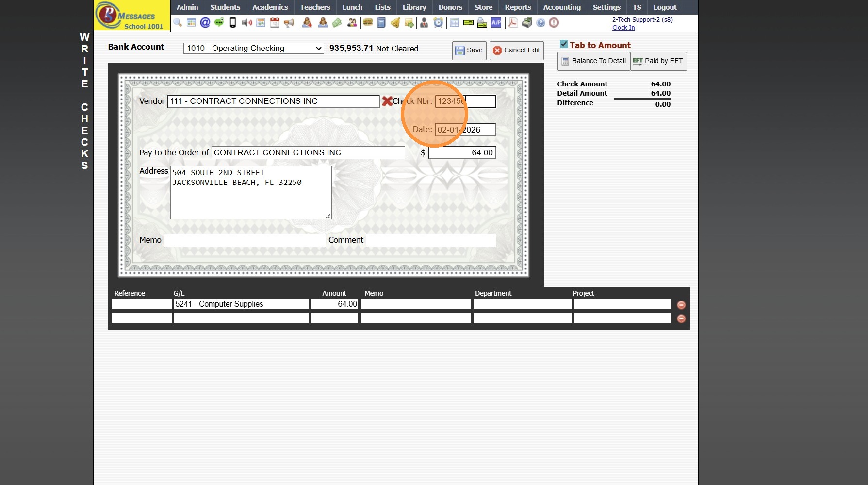Toggle the Tab to Amount checkbox
868x485 pixels.
click(x=564, y=44)
